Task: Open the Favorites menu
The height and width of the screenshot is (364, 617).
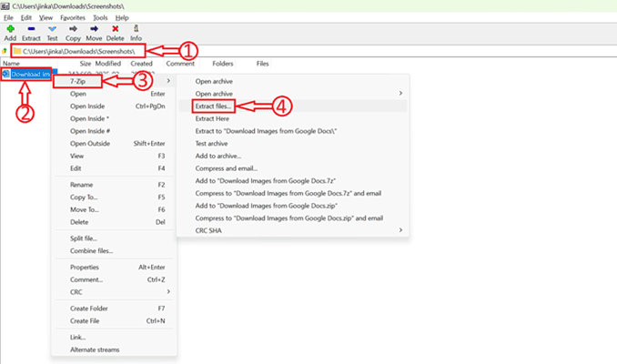Action: click(73, 17)
